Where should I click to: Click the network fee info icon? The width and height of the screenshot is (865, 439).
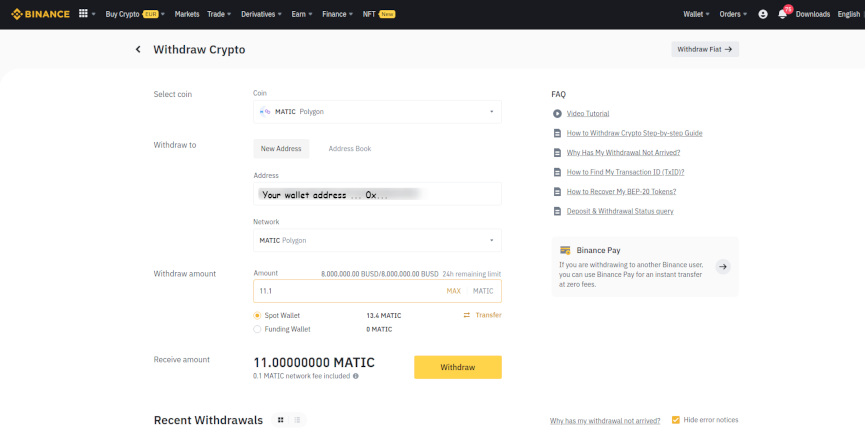coord(356,376)
